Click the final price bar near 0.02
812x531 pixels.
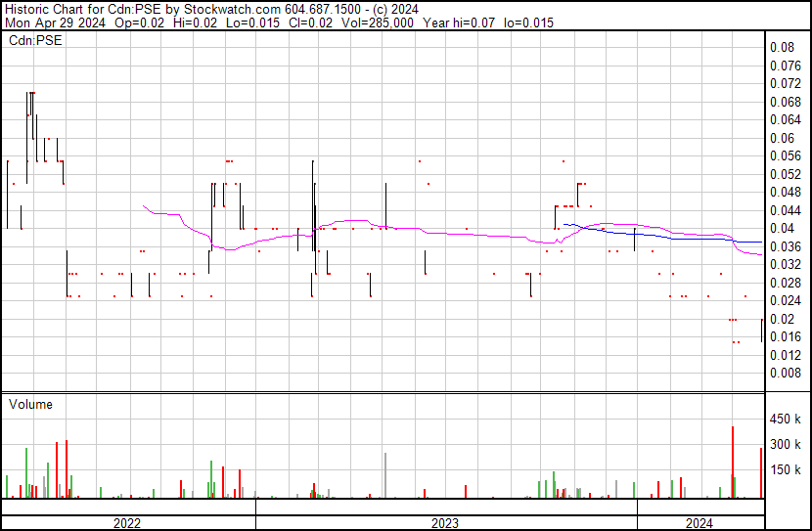[x=761, y=331]
